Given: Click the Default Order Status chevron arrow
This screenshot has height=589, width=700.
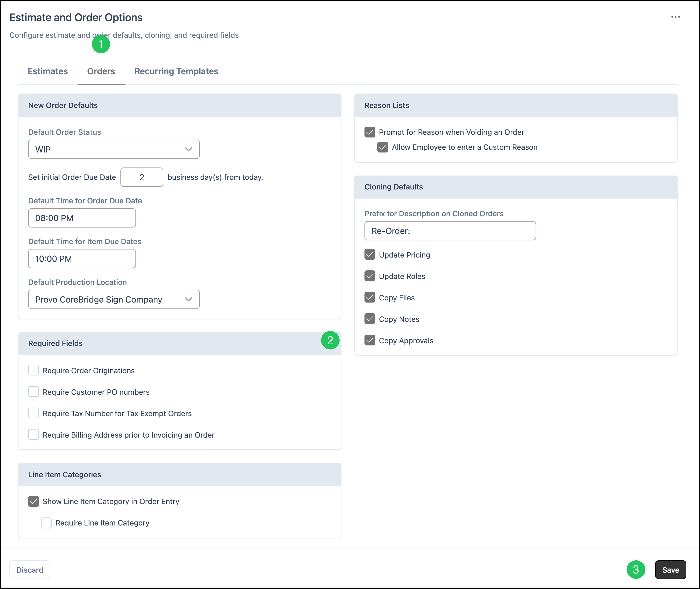Looking at the screenshot, I should click(x=189, y=149).
